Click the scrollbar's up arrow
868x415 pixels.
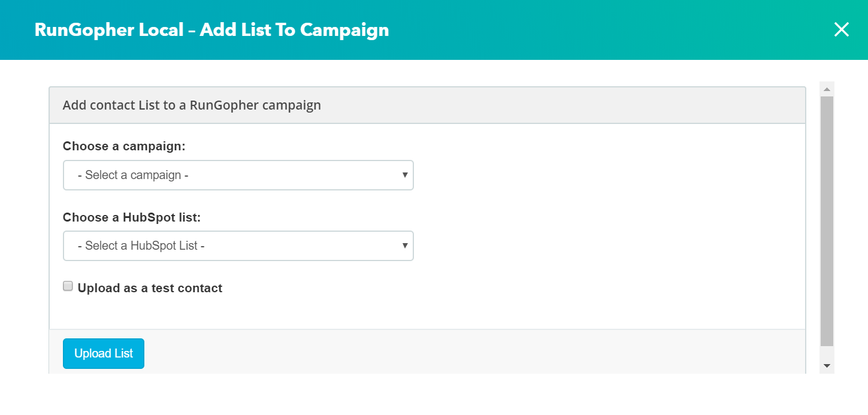click(x=827, y=89)
